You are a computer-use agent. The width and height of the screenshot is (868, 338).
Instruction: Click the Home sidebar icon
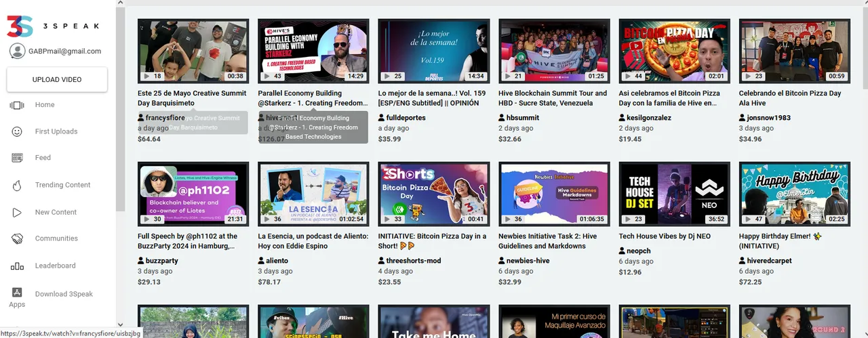pyautogui.click(x=17, y=105)
